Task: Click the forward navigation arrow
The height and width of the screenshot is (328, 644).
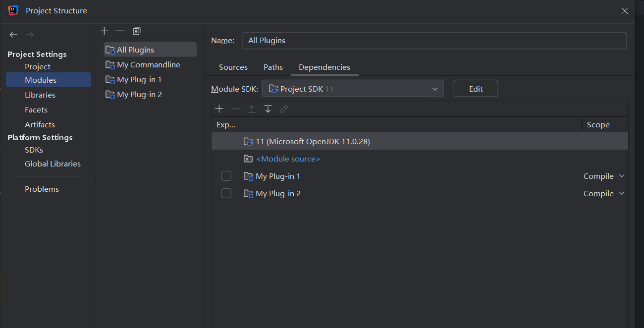Action: click(x=30, y=35)
